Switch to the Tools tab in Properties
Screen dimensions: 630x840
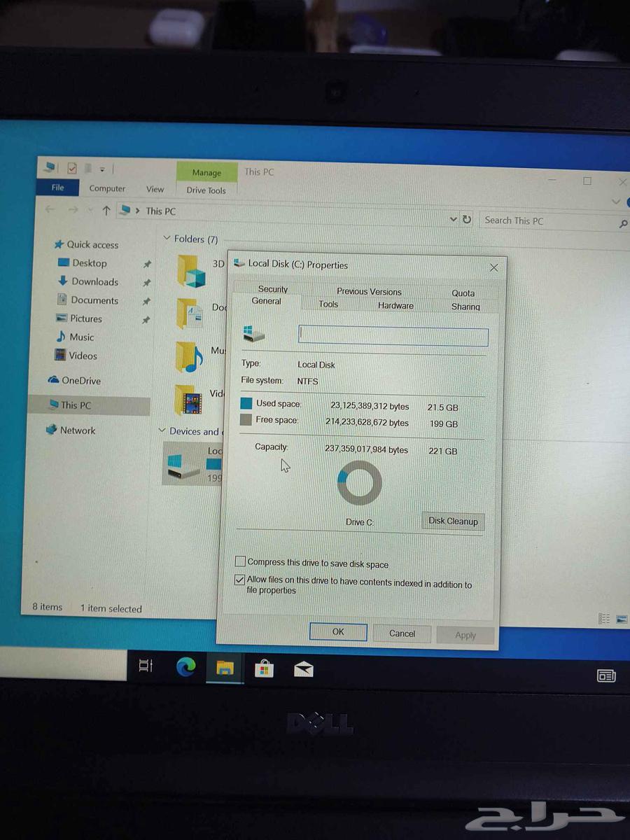(329, 303)
